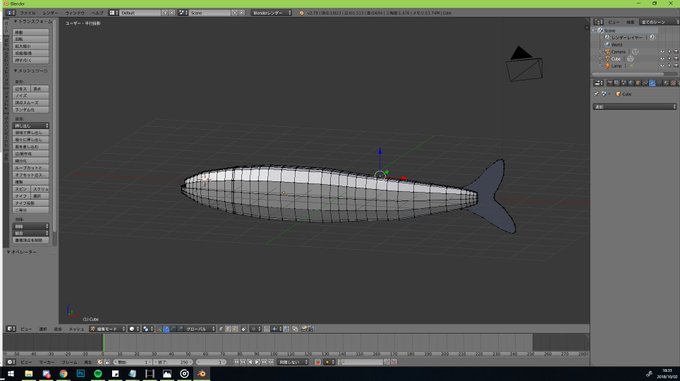Open Blender from the Windows taskbar
Viewport: 680px width, 381px height.
click(x=202, y=374)
